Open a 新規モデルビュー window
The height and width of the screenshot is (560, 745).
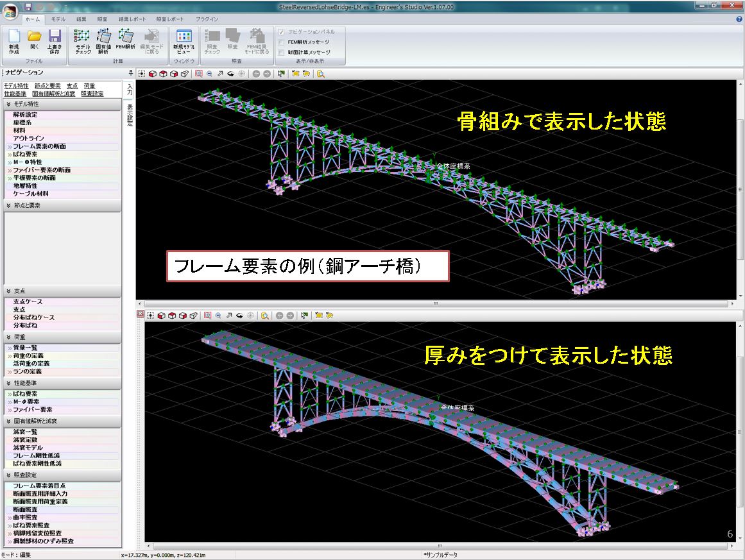click(184, 41)
